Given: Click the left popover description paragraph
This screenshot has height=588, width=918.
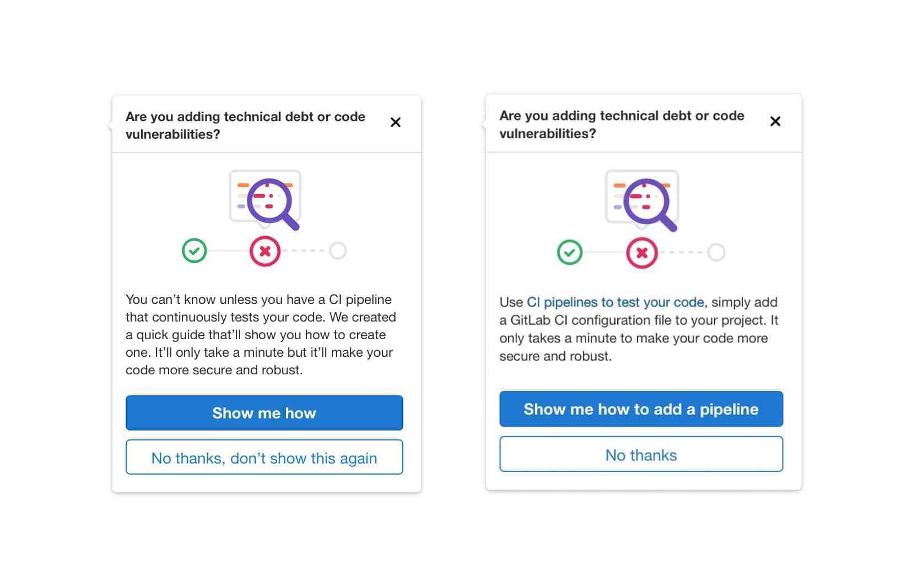Looking at the screenshot, I should (x=261, y=335).
